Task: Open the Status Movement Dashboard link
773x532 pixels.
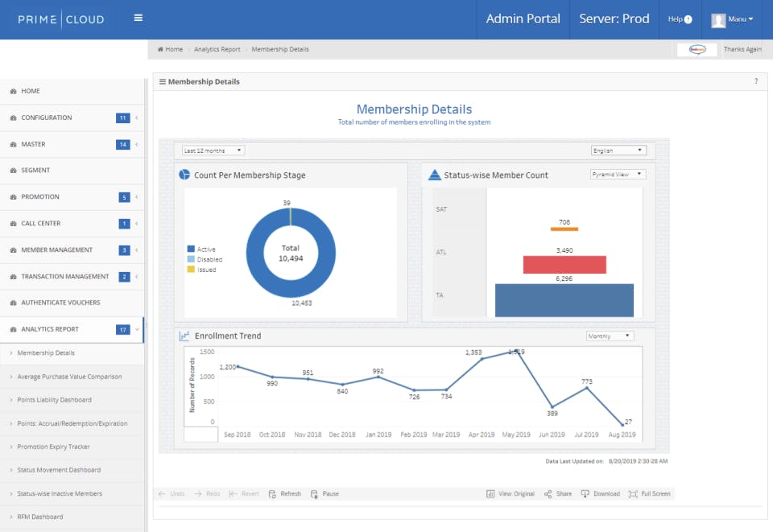Action: [x=57, y=470]
